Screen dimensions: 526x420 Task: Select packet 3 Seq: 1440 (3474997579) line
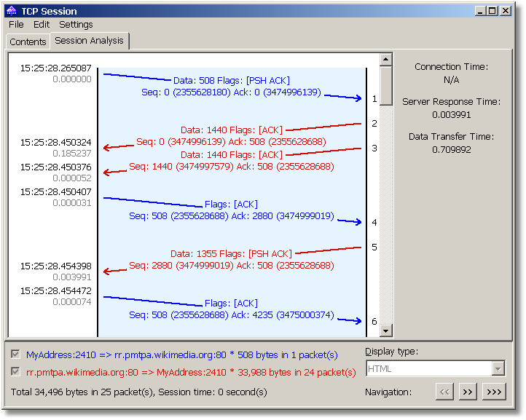coord(232,166)
